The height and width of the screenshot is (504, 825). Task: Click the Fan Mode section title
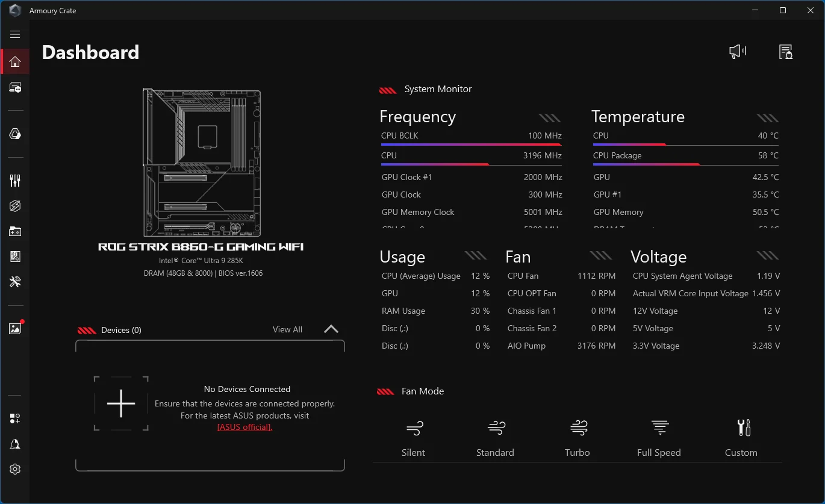[x=423, y=391]
